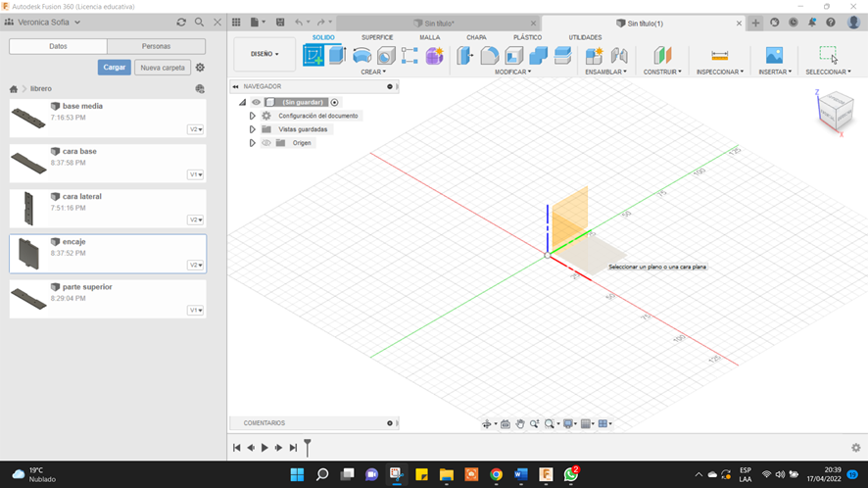Jump to timeline end
The width and height of the screenshot is (868, 488).
pyautogui.click(x=293, y=448)
